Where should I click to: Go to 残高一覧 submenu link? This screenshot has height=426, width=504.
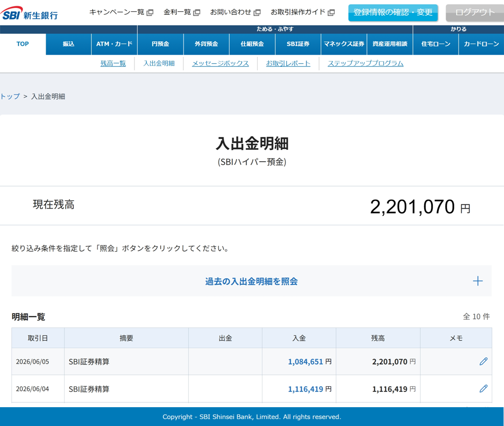[x=113, y=64]
